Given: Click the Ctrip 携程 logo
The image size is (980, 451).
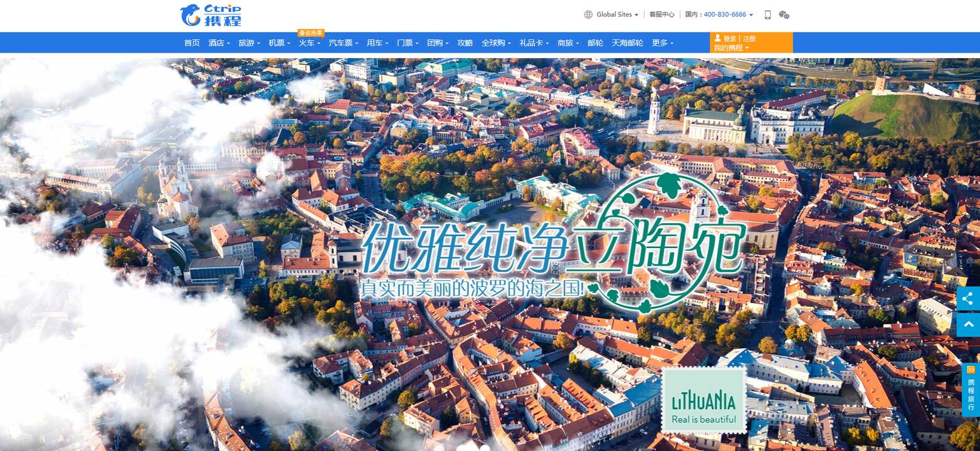Looking at the screenshot, I should pos(211,15).
